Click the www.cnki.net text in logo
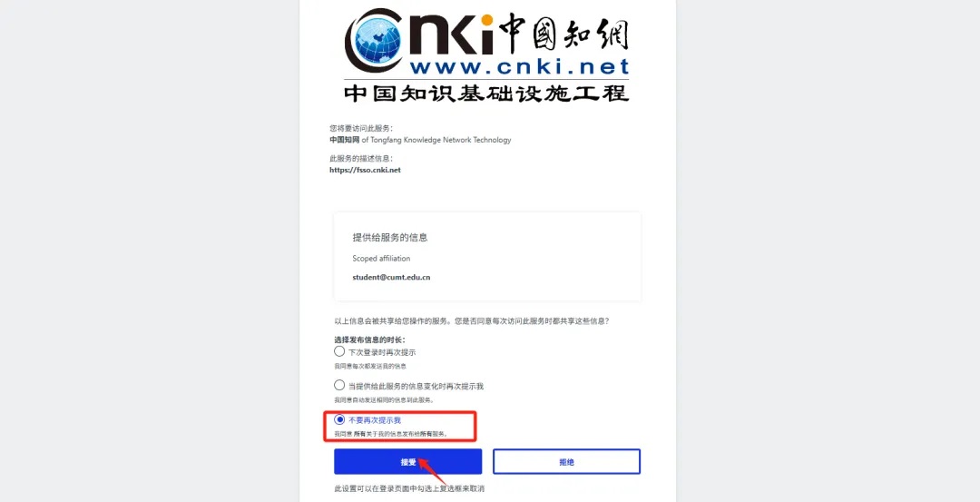The width and height of the screenshot is (980, 502). 519,66
